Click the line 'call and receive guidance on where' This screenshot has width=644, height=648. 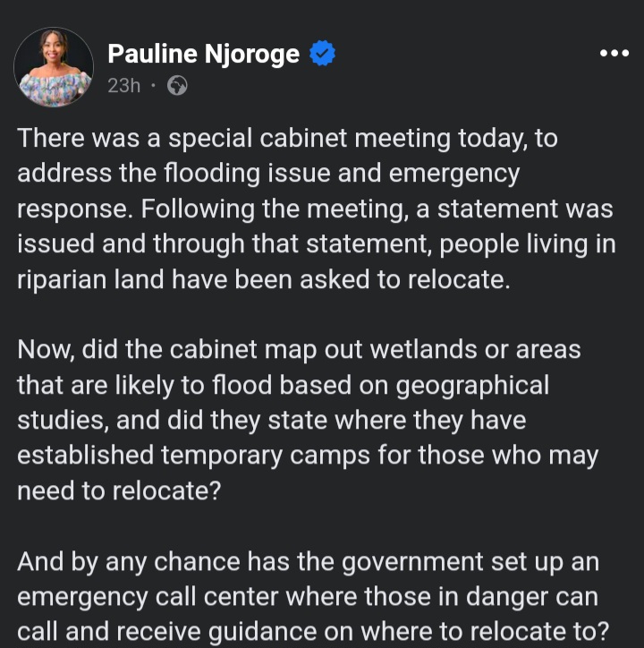(x=314, y=632)
